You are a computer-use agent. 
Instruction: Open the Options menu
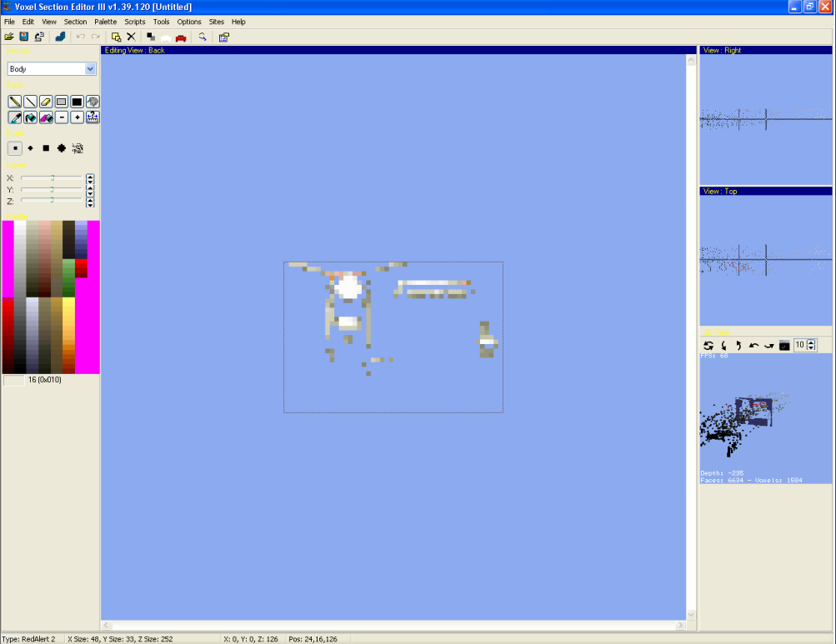189,22
